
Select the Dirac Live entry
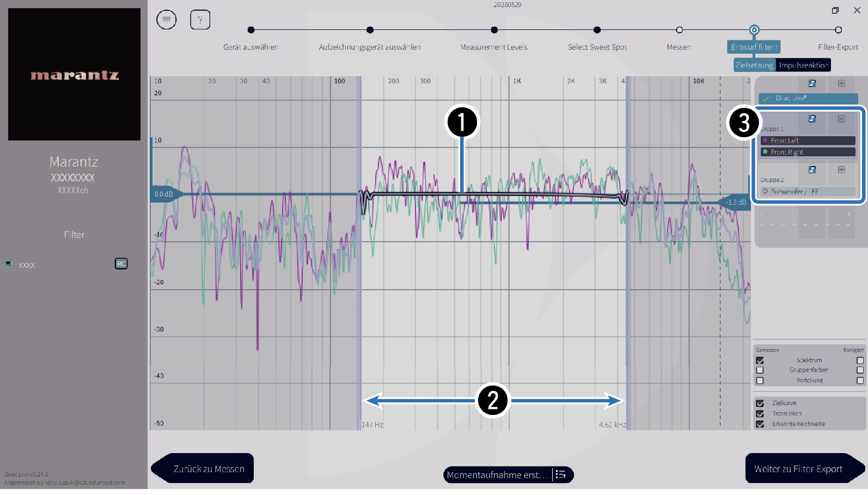click(808, 98)
